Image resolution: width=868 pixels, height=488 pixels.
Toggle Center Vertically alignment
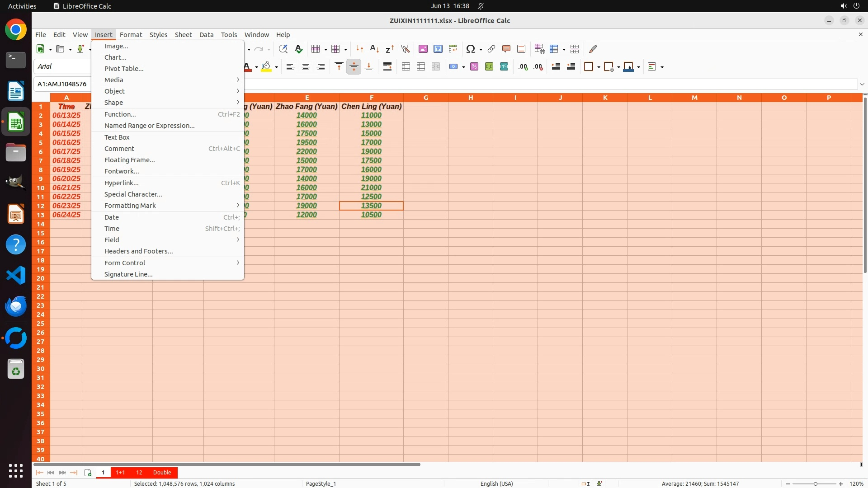(354, 66)
